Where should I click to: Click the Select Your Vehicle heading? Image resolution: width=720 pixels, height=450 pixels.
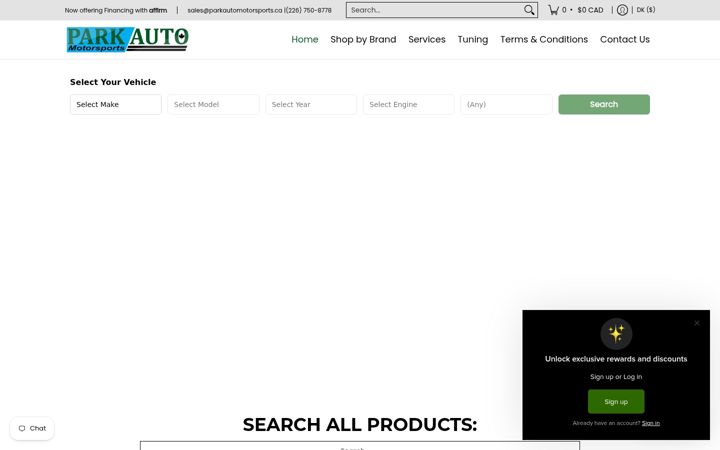[113, 82]
